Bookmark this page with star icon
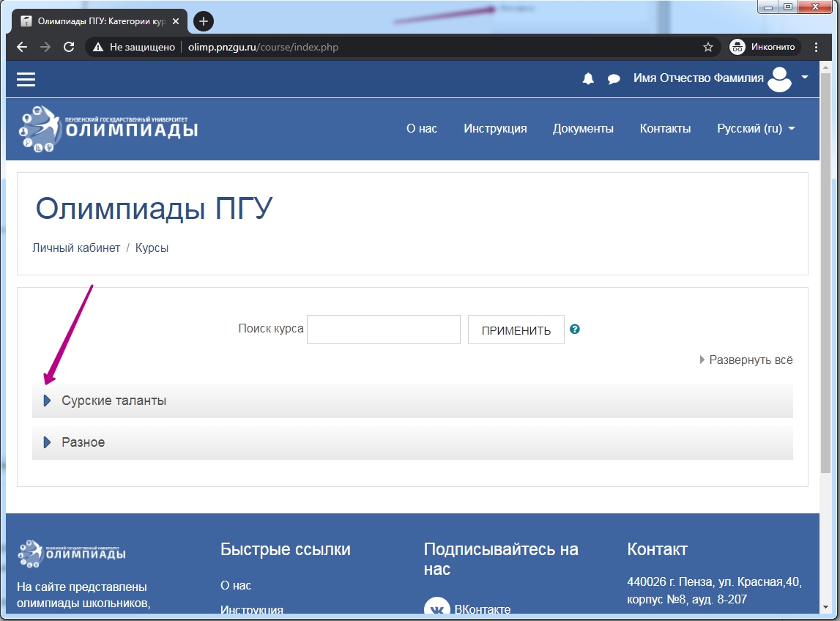The height and width of the screenshot is (621, 840). tap(707, 47)
